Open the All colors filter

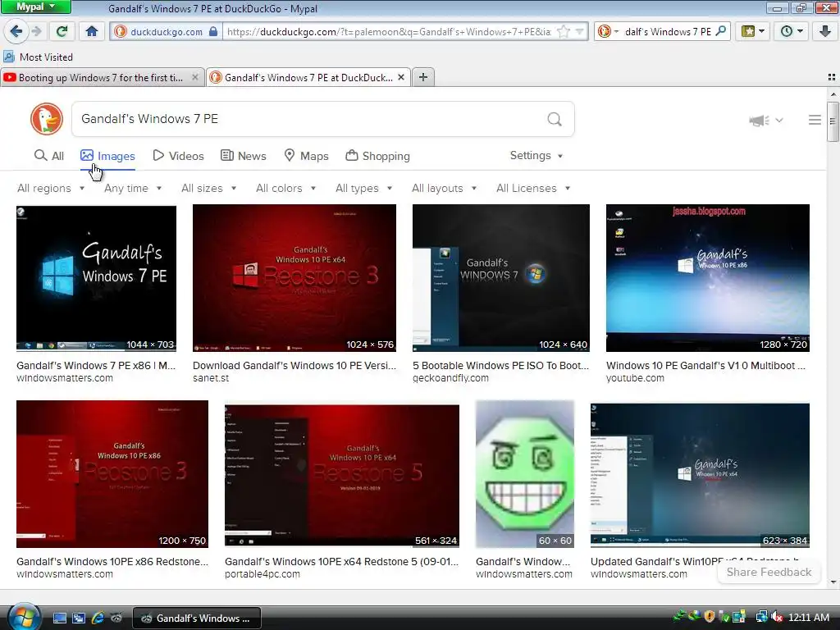tap(286, 188)
